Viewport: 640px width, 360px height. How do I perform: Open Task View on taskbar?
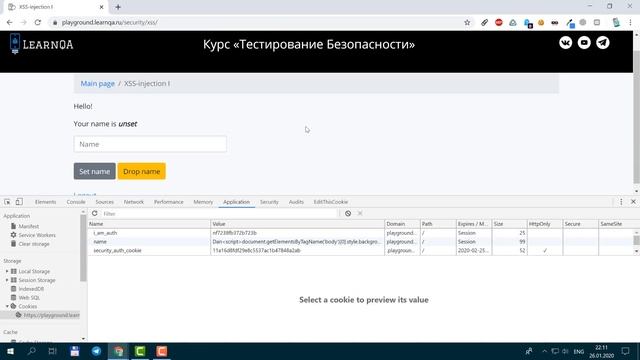pyautogui.click(x=52, y=351)
